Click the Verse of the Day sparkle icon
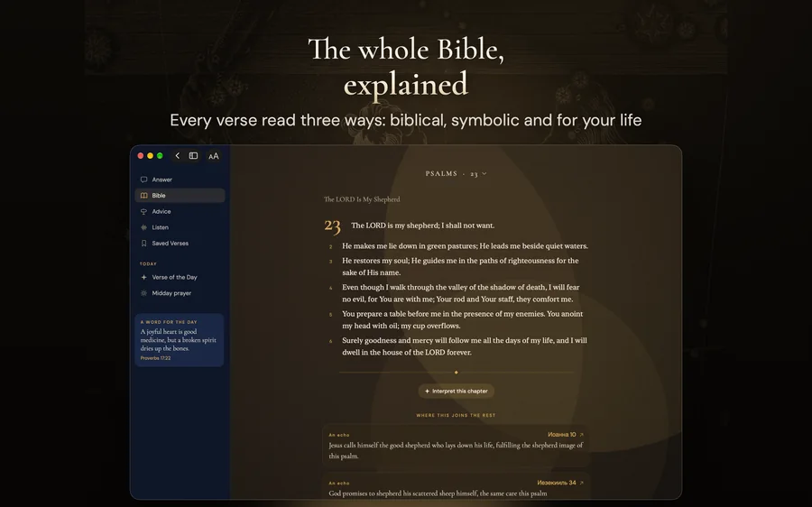812x507 pixels. [x=144, y=278]
